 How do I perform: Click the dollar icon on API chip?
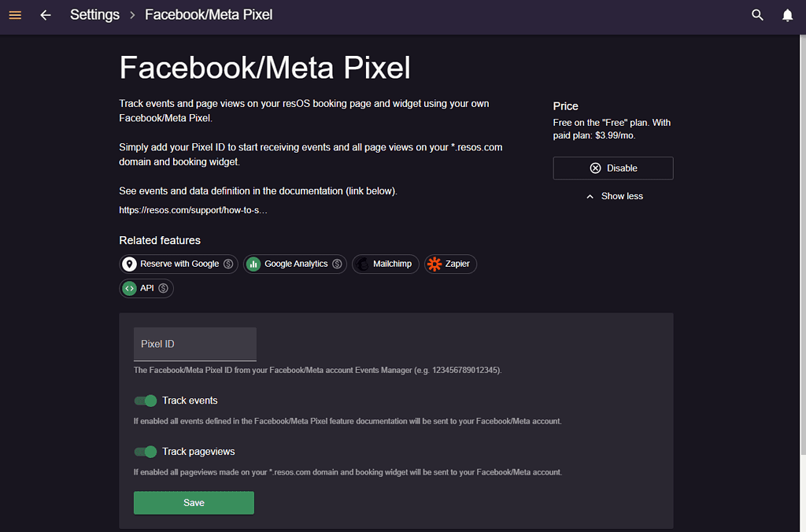164,288
